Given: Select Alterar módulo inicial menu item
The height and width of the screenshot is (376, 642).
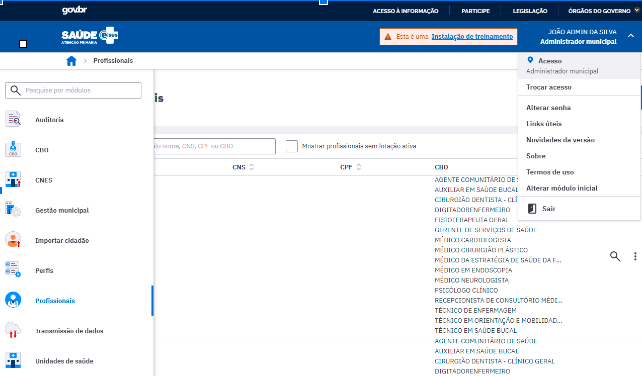Looking at the screenshot, I should click(x=579, y=188).
